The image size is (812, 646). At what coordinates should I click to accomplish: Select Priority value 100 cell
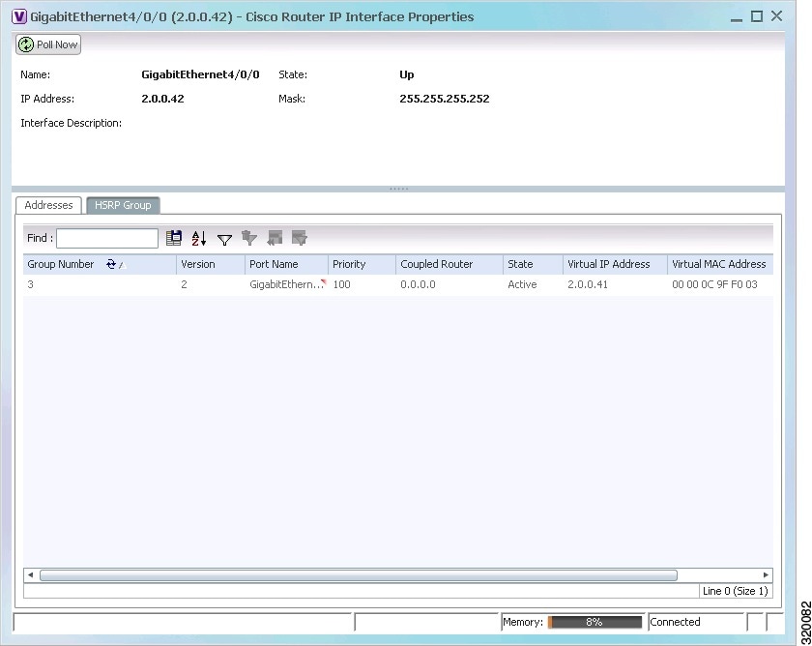362,284
